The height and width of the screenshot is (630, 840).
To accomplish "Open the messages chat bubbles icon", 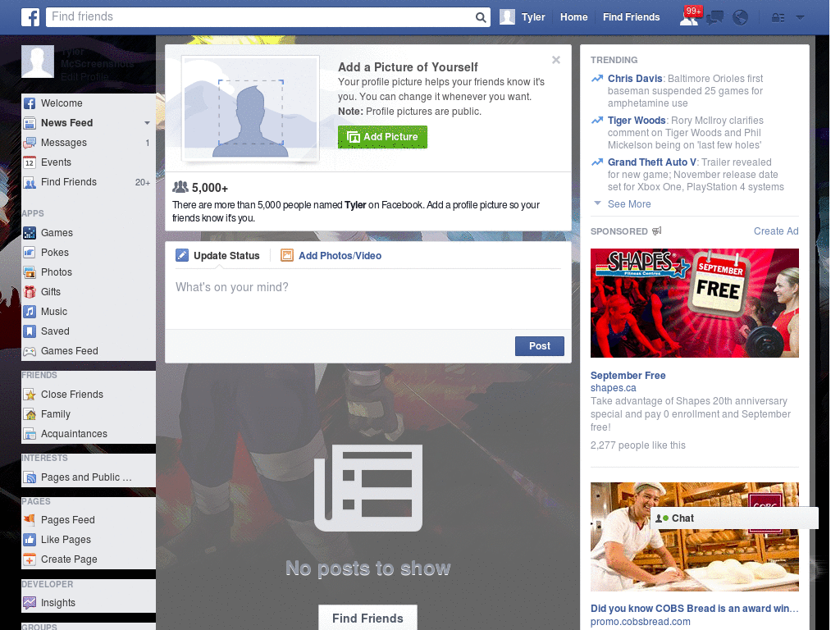I will click(714, 18).
